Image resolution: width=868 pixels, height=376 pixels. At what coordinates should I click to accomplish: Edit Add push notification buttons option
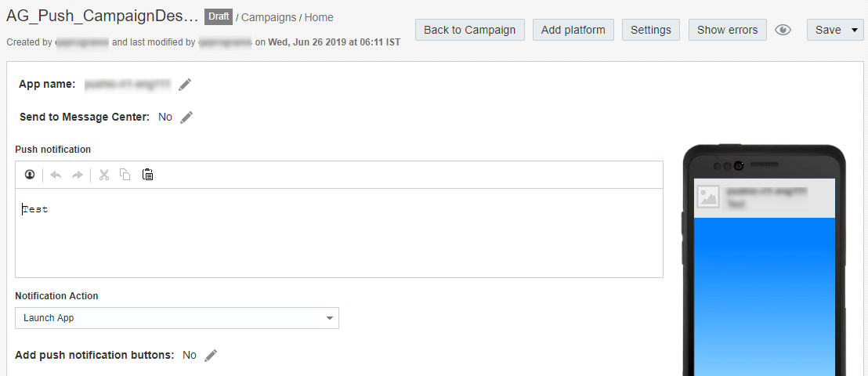pos(211,356)
